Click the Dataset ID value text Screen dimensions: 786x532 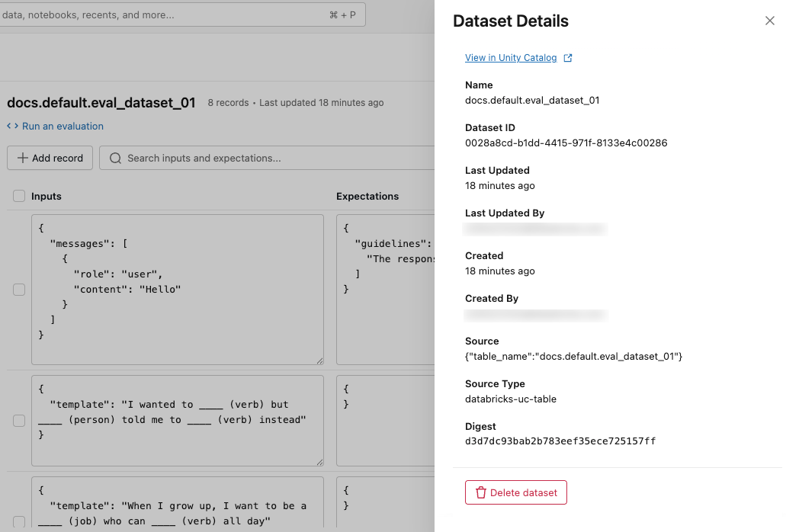click(566, 143)
